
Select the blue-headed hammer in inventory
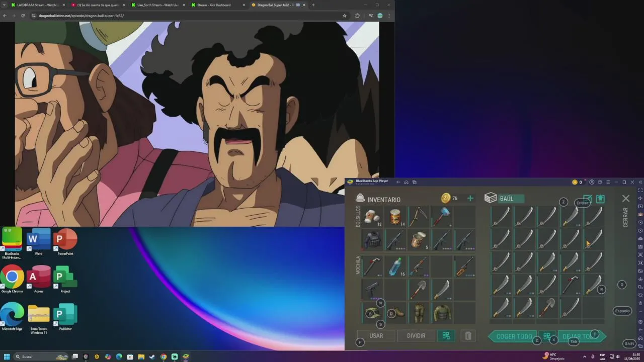pos(442,217)
